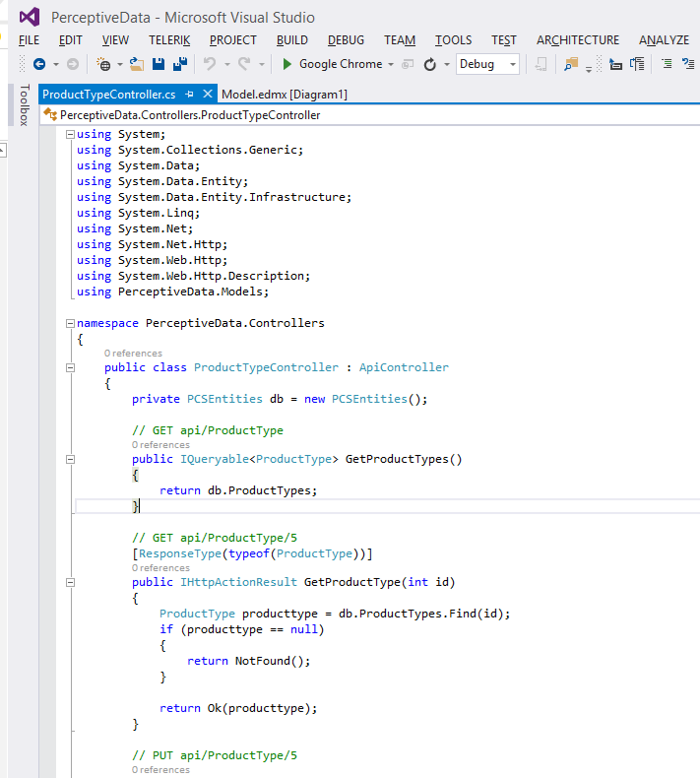Open the ANALYZE menu

pyautogui.click(x=664, y=40)
